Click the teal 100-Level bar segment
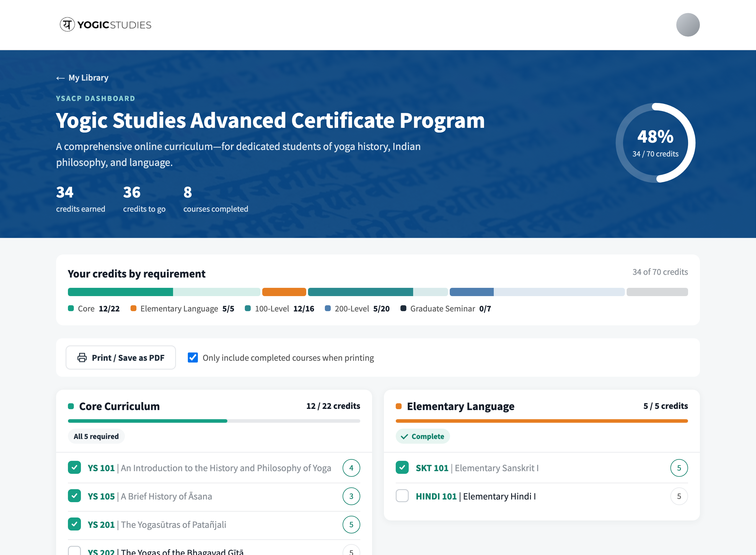 click(360, 292)
